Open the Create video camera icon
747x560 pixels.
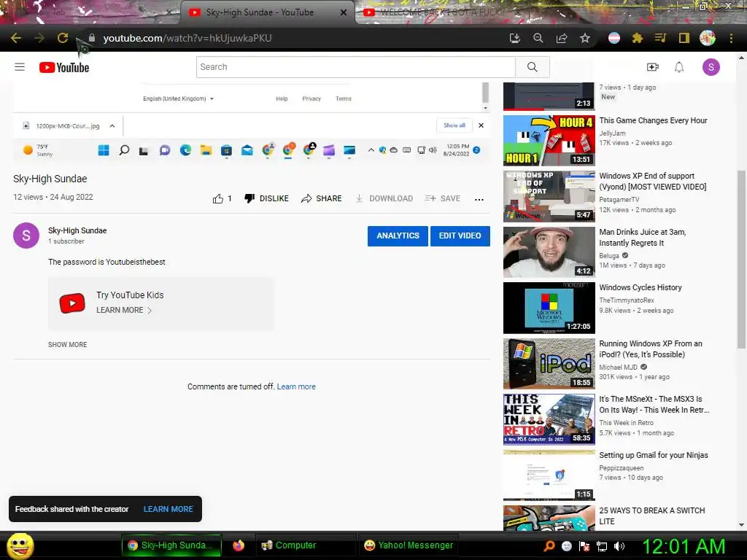pyautogui.click(x=653, y=67)
